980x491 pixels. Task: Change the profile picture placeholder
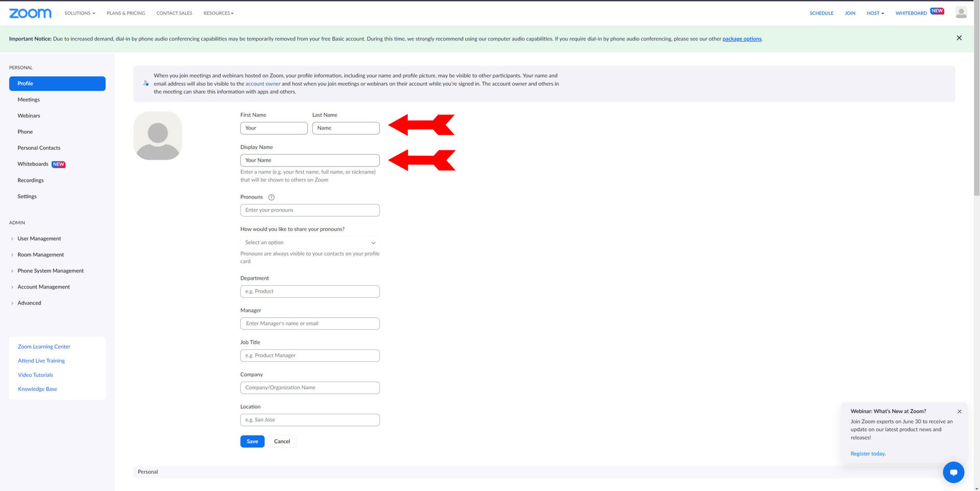pyautogui.click(x=158, y=136)
